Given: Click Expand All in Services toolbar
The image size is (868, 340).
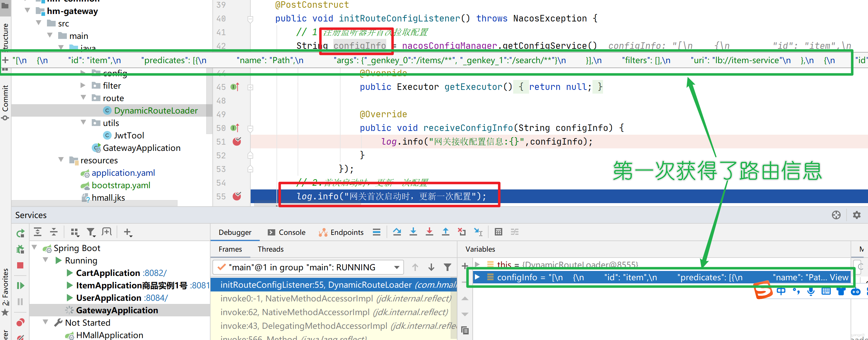Looking at the screenshot, I should (x=37, y=232).
